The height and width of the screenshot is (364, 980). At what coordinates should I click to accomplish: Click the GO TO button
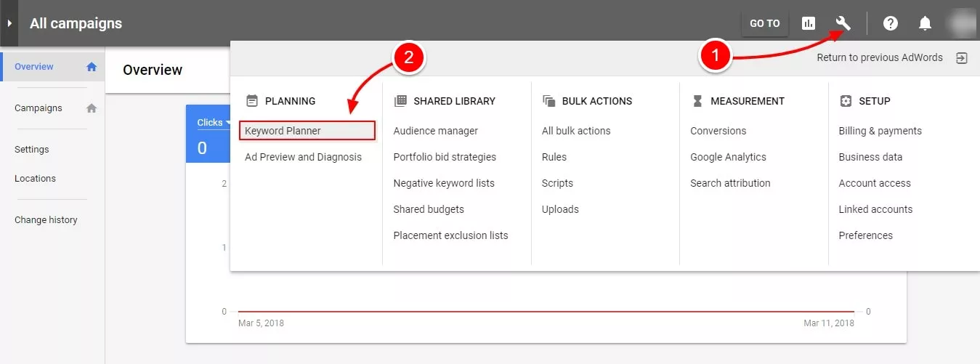click(765, 23)
